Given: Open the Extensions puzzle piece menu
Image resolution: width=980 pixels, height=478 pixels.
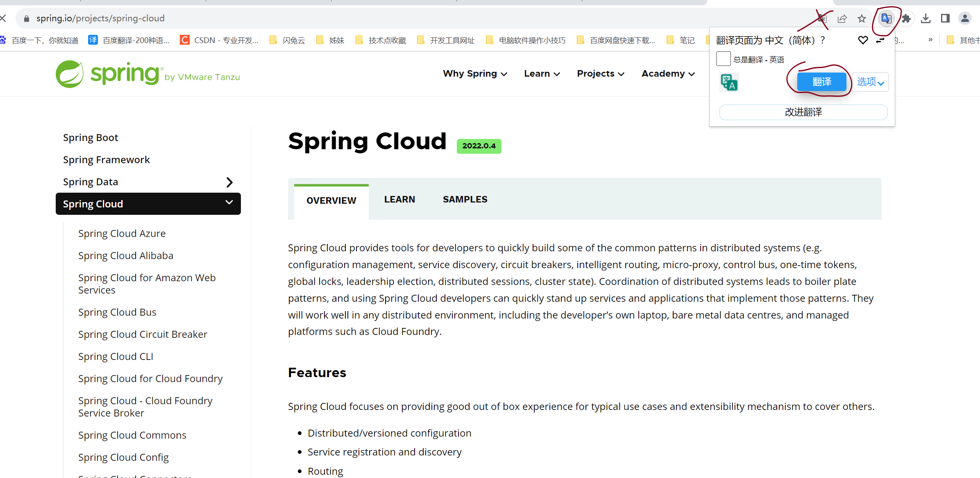Looking at the screenshot, I should (x=906, y=18).
